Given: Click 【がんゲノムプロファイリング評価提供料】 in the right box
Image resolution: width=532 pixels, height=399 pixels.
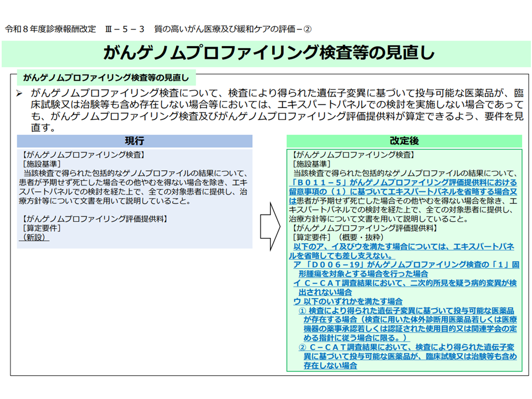Looking at the screenshot, I should (363, 228).
